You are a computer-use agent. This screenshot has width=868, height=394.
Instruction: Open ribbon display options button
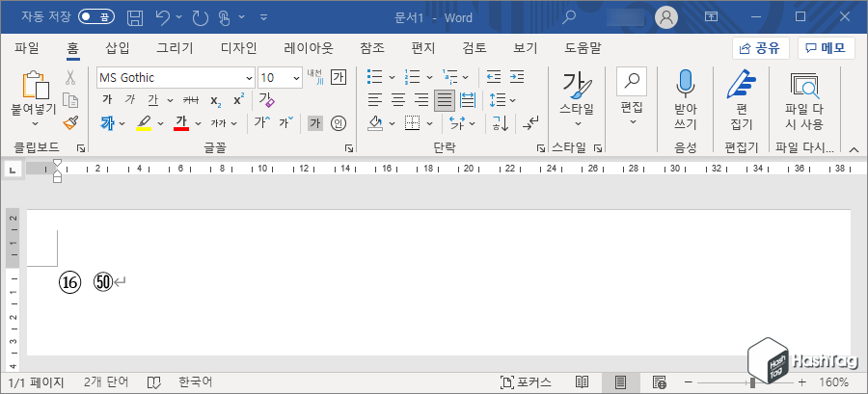[x=711, y=17]
